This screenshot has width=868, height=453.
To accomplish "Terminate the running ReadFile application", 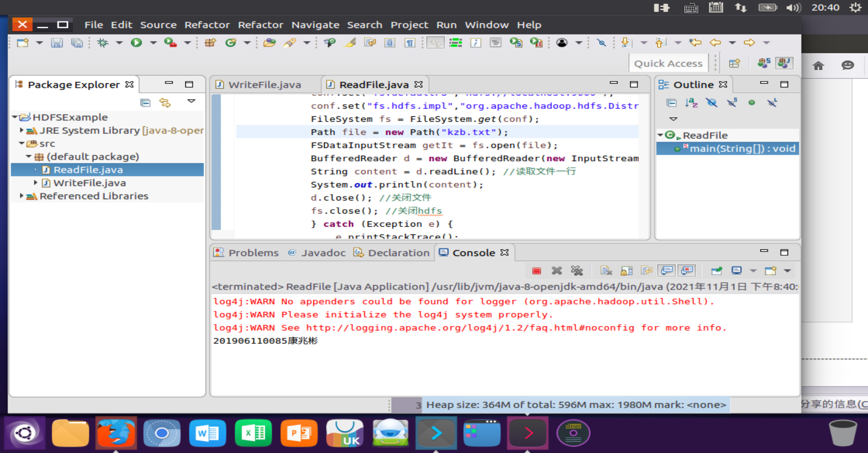I will [x=537, y=270].
